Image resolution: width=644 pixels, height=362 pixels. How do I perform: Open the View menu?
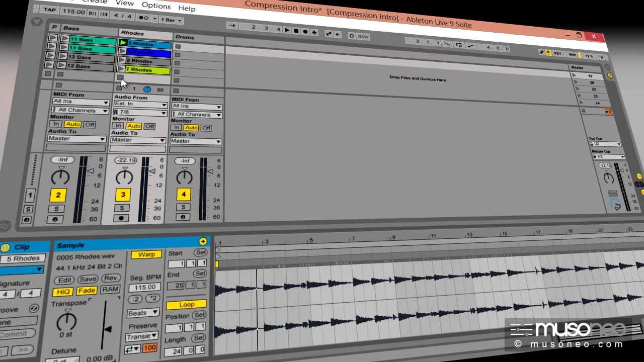124,3
